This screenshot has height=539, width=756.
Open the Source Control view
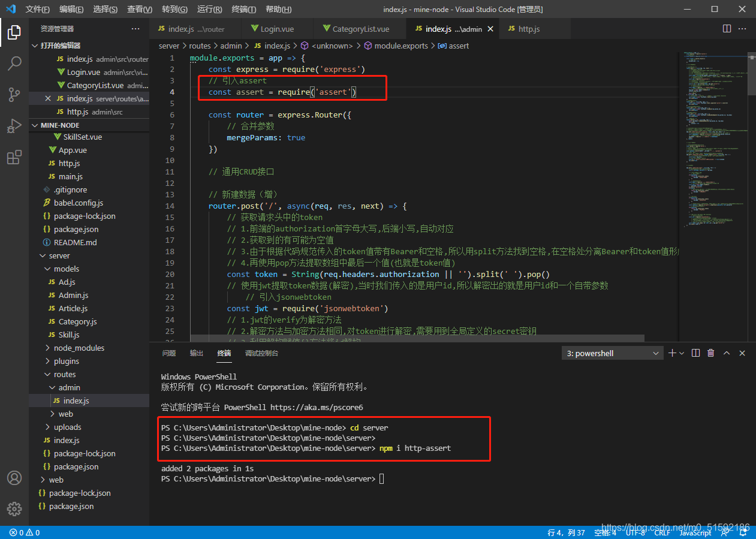point(14,95)
